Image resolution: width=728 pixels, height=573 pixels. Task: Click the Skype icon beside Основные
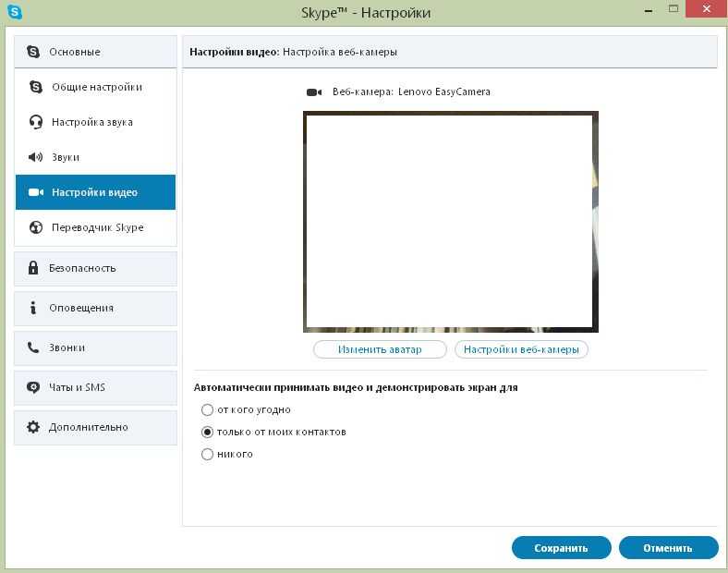coord(33,52)
